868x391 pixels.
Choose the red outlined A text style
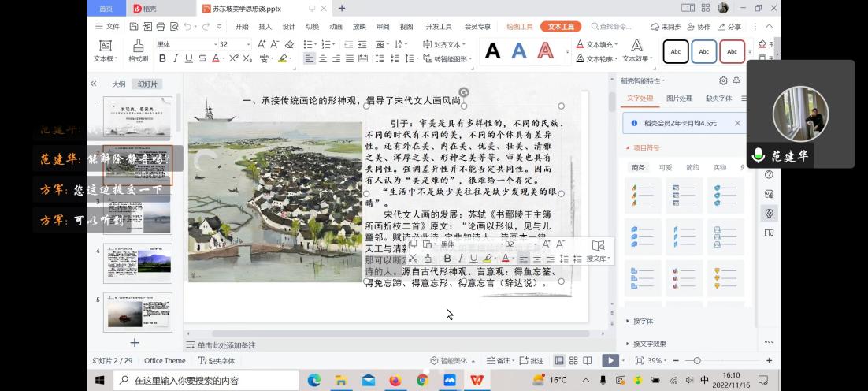pos(545,51)
